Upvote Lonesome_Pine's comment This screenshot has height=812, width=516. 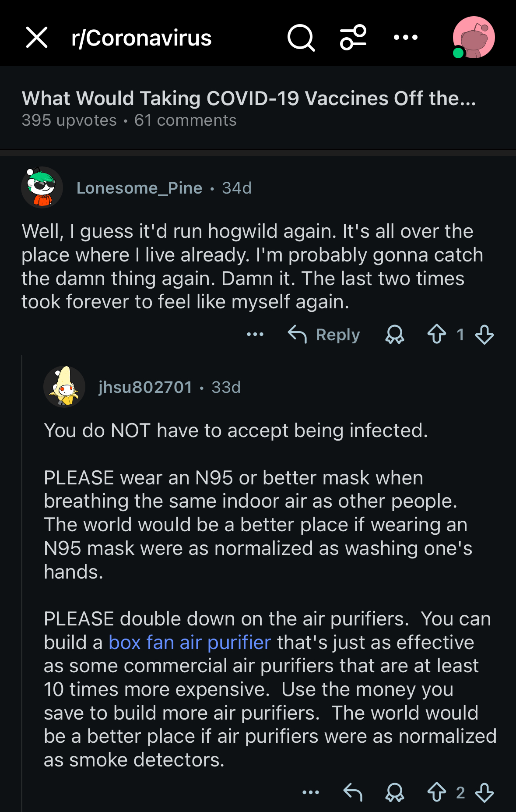click(436, 335)
